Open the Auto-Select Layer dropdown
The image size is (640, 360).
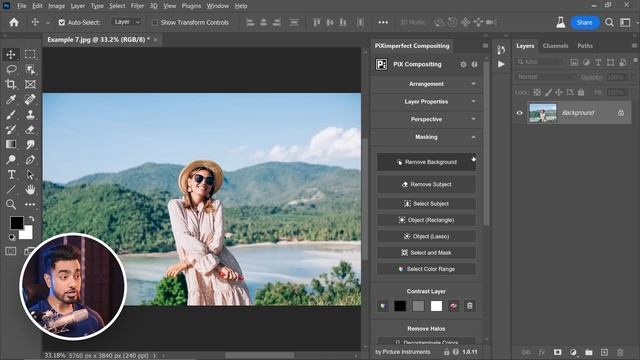127,22
